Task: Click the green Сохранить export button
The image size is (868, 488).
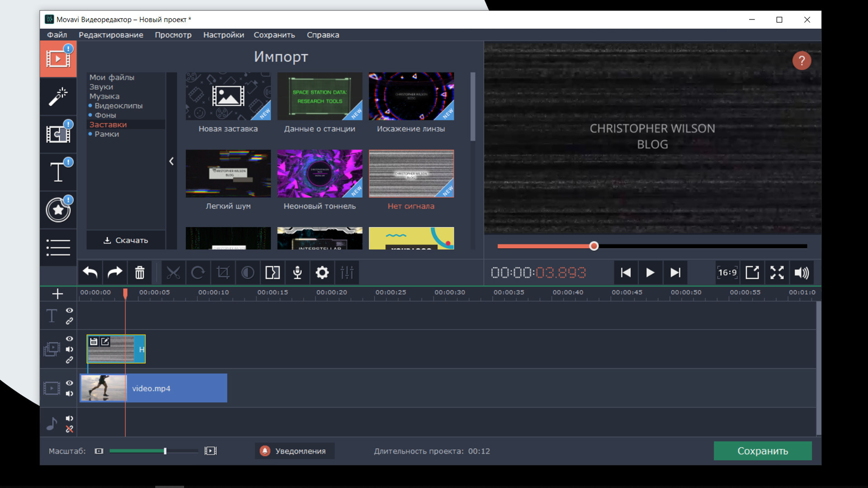Action: coord(762,451)
